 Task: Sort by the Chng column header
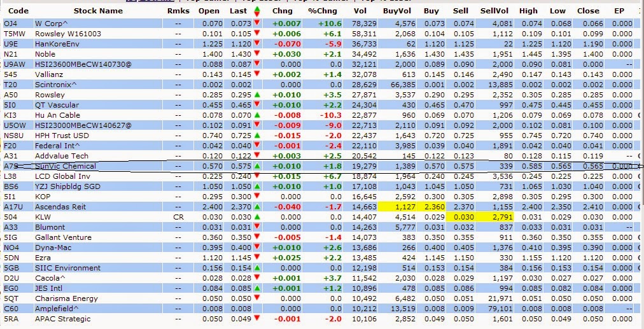coord(283,11)
